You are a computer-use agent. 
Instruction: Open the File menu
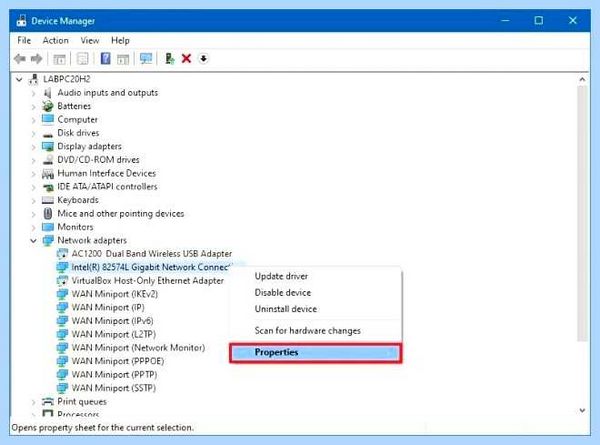(24, 40)
